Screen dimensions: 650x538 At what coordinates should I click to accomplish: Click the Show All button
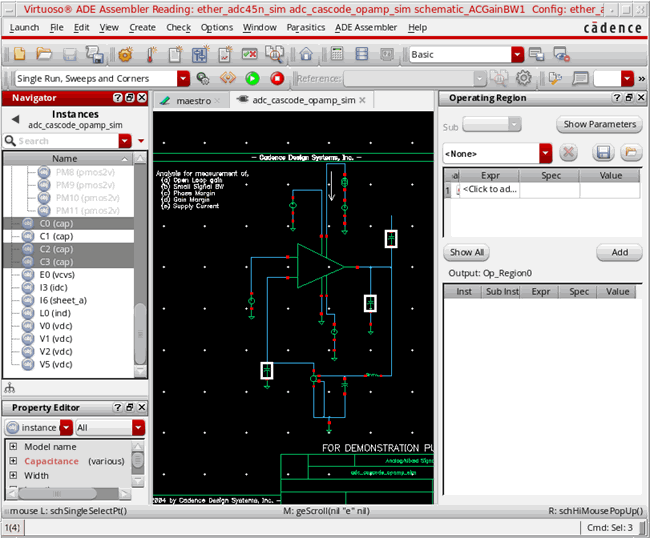click(x=467, y=253)
